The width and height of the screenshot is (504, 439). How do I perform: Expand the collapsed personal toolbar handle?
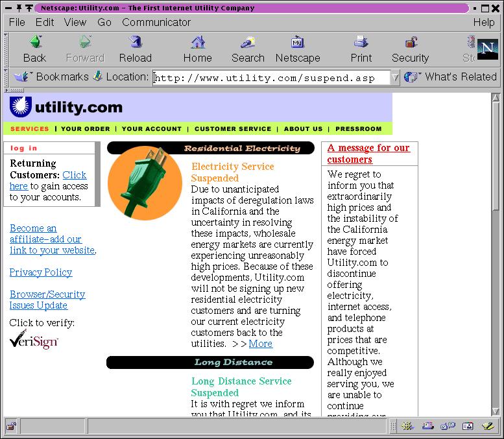point(14,90)
